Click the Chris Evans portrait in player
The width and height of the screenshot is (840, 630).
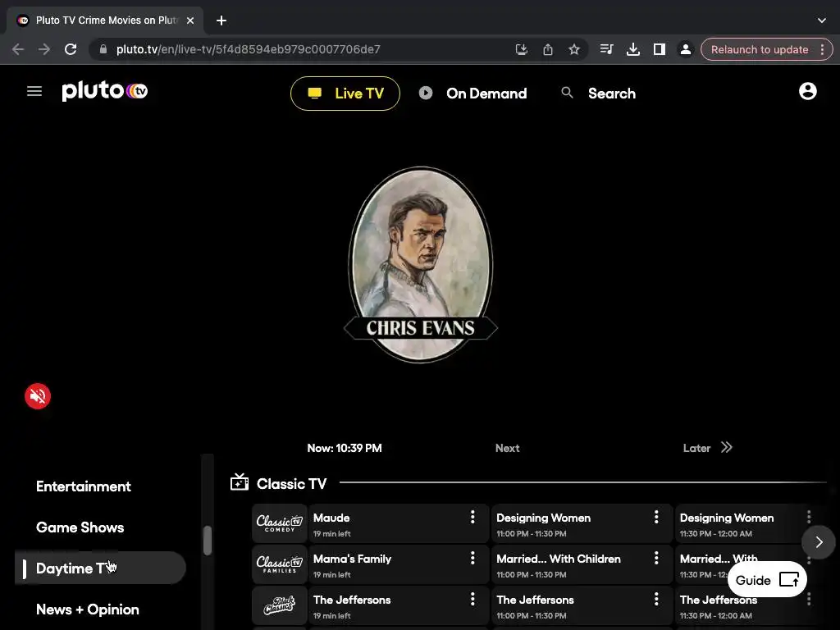coord(421,265)
